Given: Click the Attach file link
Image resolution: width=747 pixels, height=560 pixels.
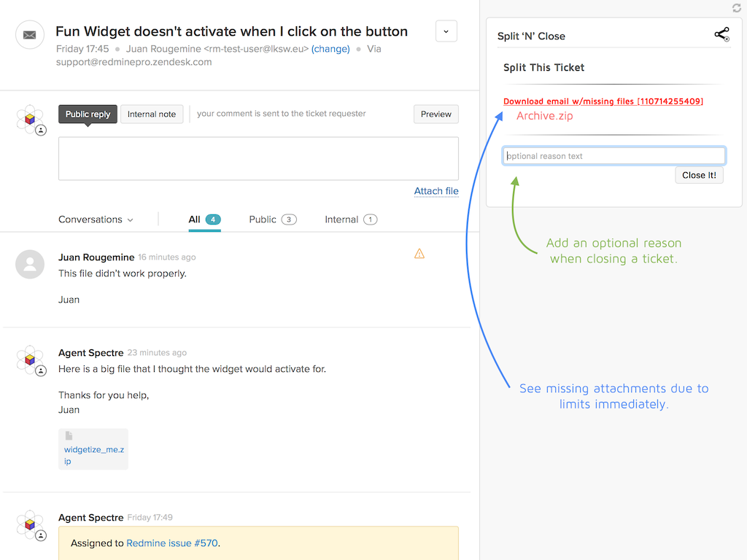Looking at the screenshot, I should [x=436, y=191].
